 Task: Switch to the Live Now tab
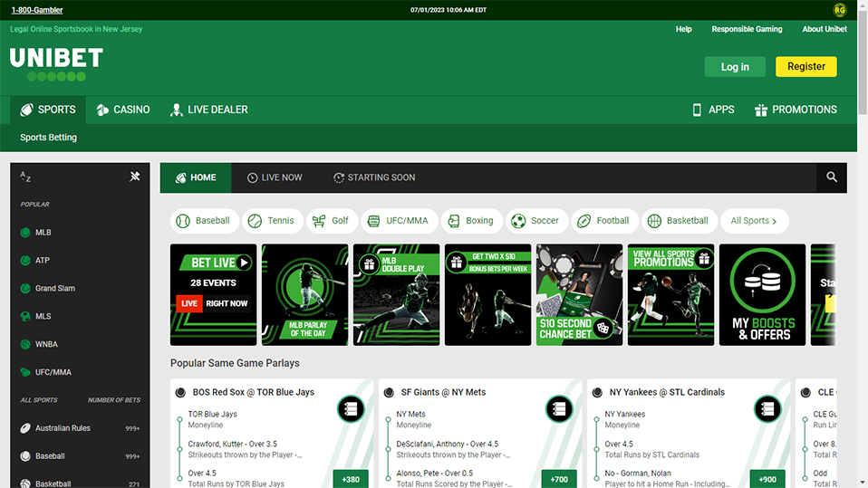pos(275,177)
